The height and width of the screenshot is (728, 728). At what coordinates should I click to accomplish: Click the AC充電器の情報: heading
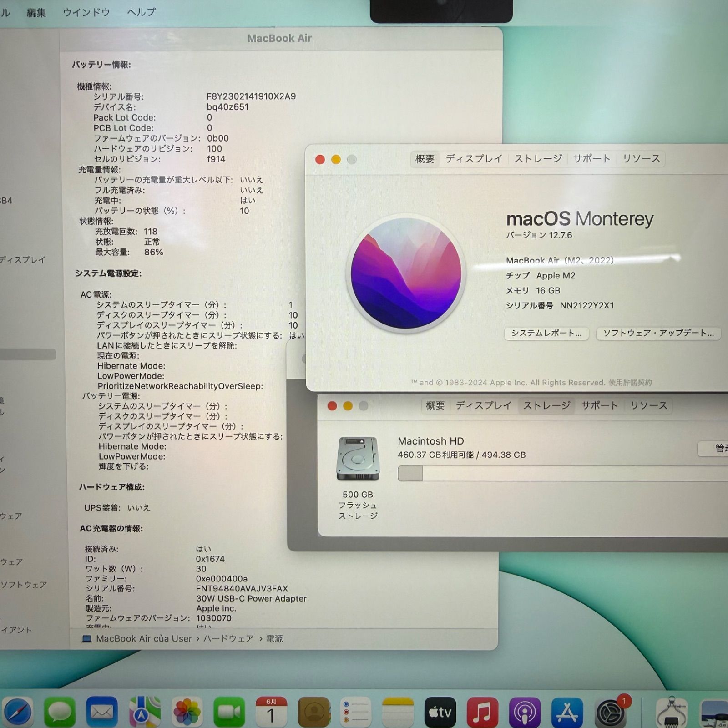111,529
